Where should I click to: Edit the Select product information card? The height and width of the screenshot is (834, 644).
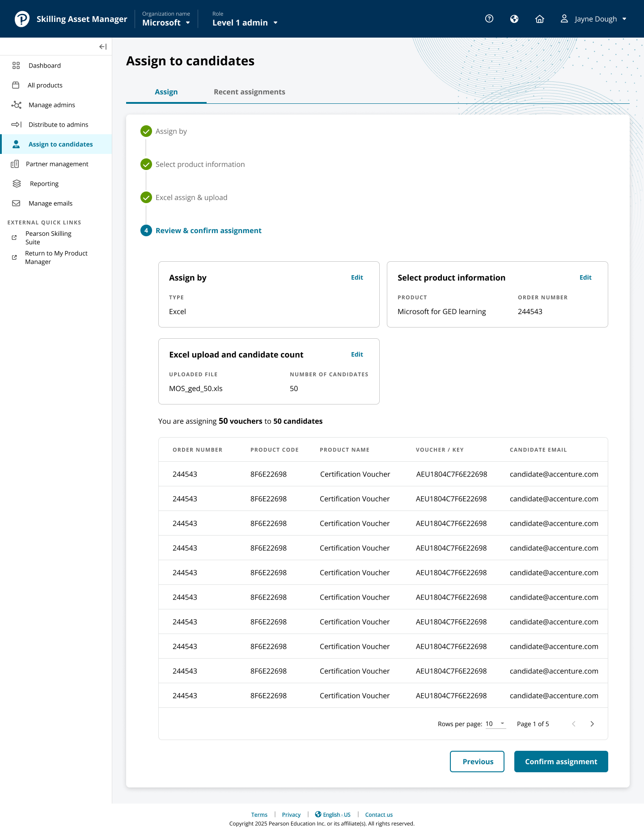[x=585, y=277]
